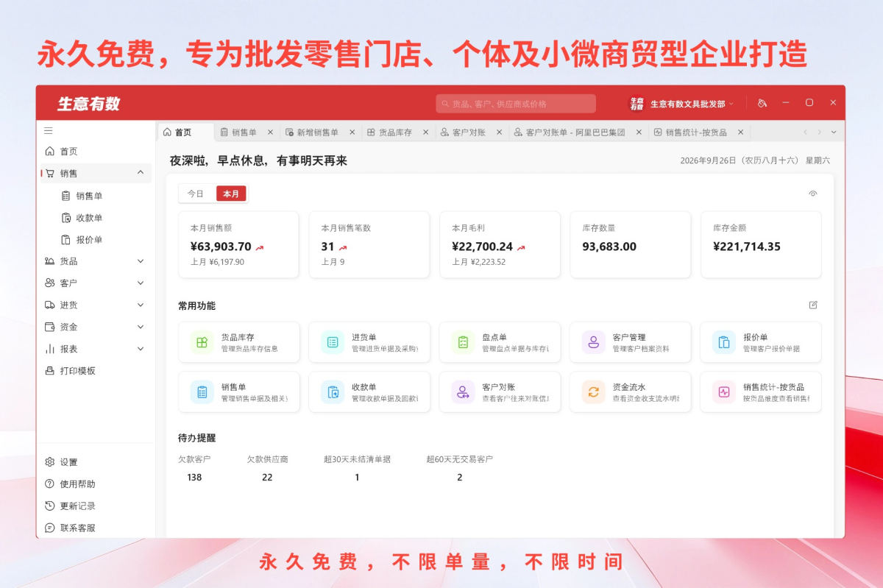Click the theme skin icon in title bar
This screenshot has width=883, height=588.
click(x=762, y=103)
